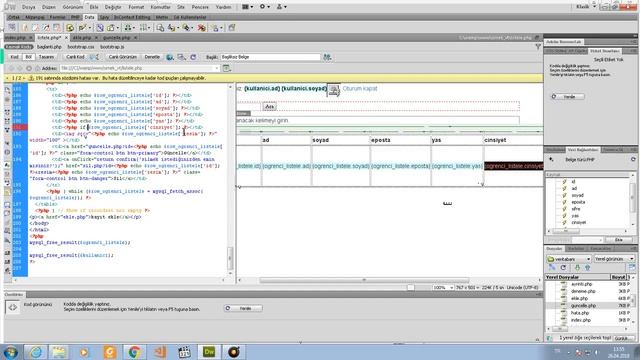
Task: Select hata.php in the Files panel
Action: point(580,313)
